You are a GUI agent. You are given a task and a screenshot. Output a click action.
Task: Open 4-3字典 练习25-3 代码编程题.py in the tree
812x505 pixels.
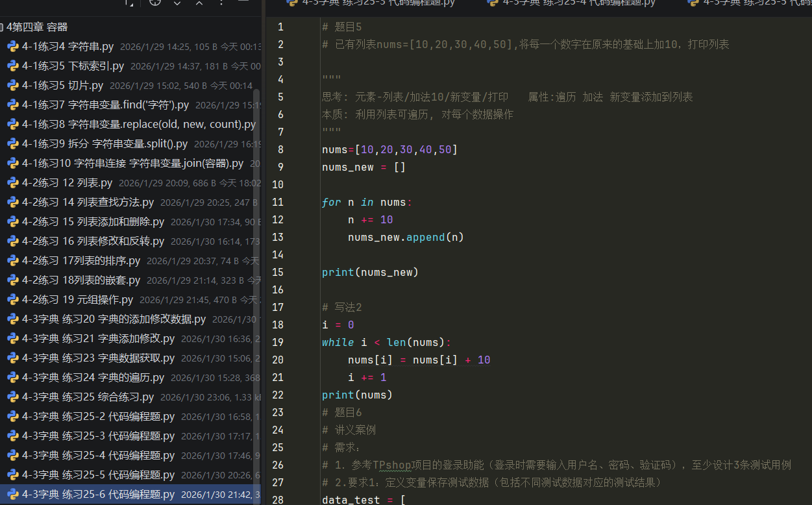[x=98, y=436]
